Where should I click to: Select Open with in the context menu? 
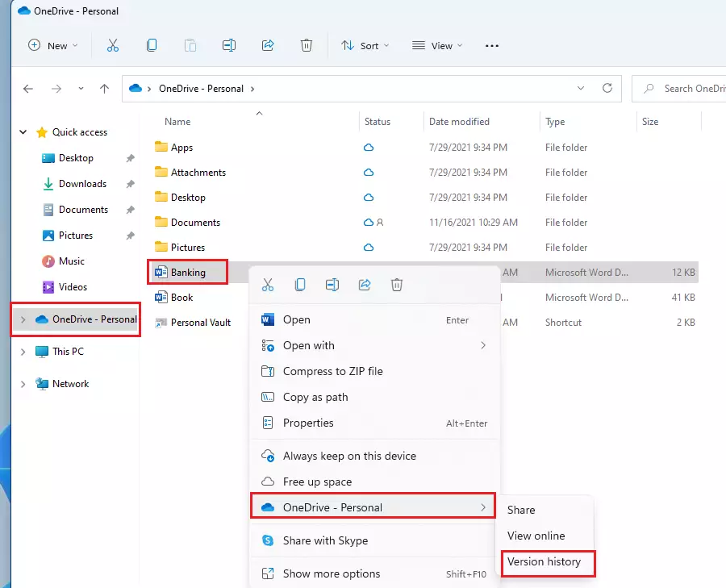pos(374,345)
